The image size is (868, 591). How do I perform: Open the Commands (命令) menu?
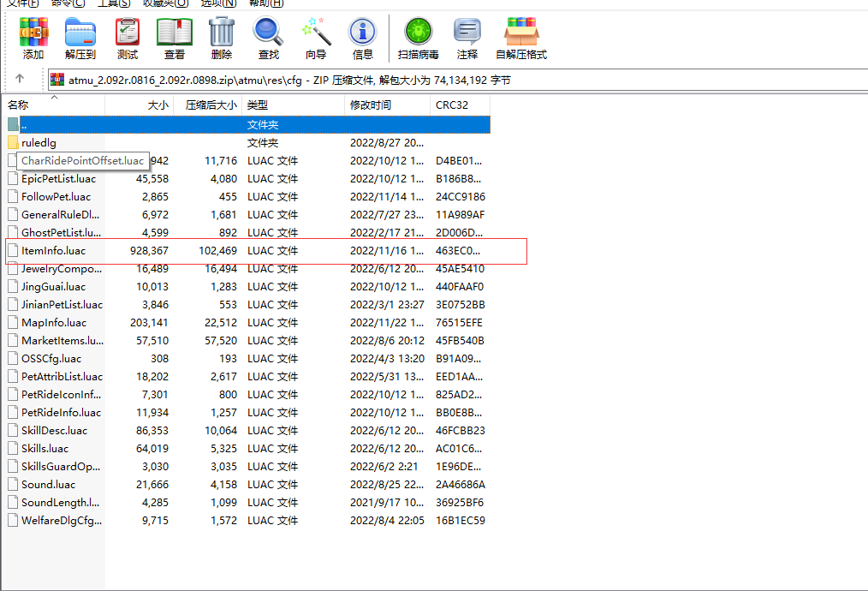(68, 3)
